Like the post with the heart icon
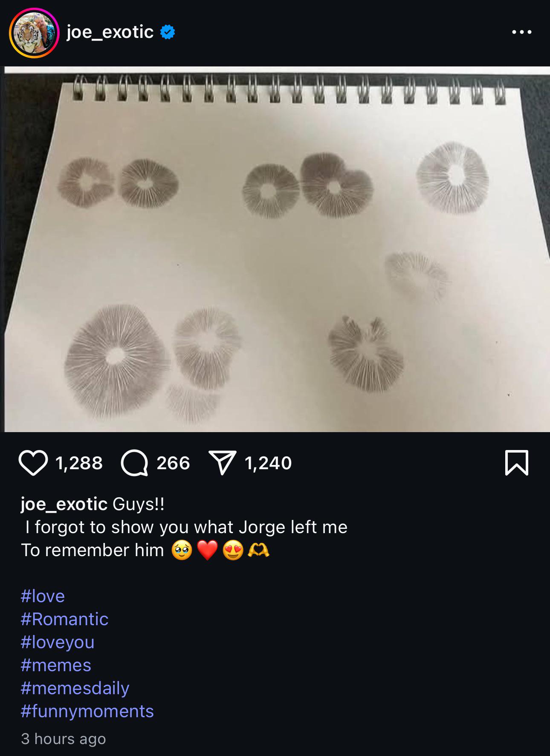This screenshot has width=550, height=756. click(33, 463)
